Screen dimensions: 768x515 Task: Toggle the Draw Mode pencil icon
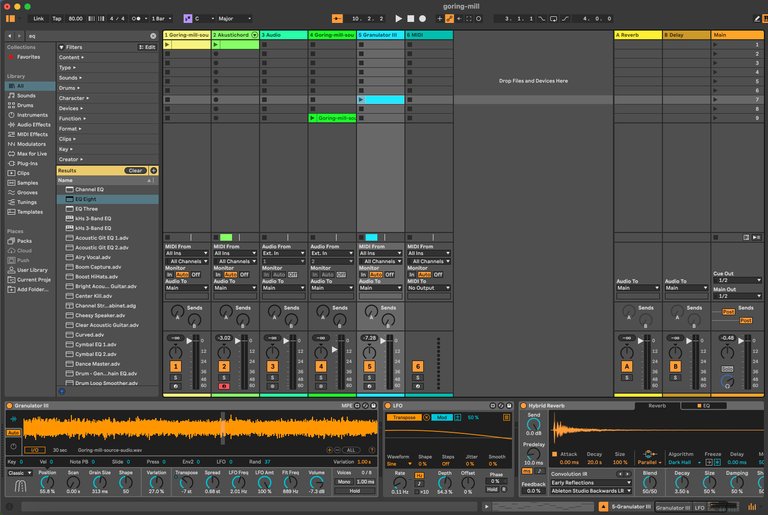(x=756, y=19)
